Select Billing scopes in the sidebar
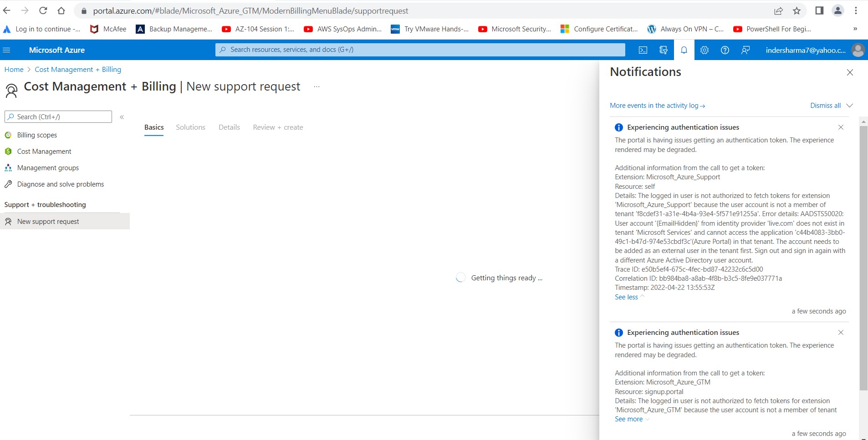 pyautogui.click(x=37, y=135)
